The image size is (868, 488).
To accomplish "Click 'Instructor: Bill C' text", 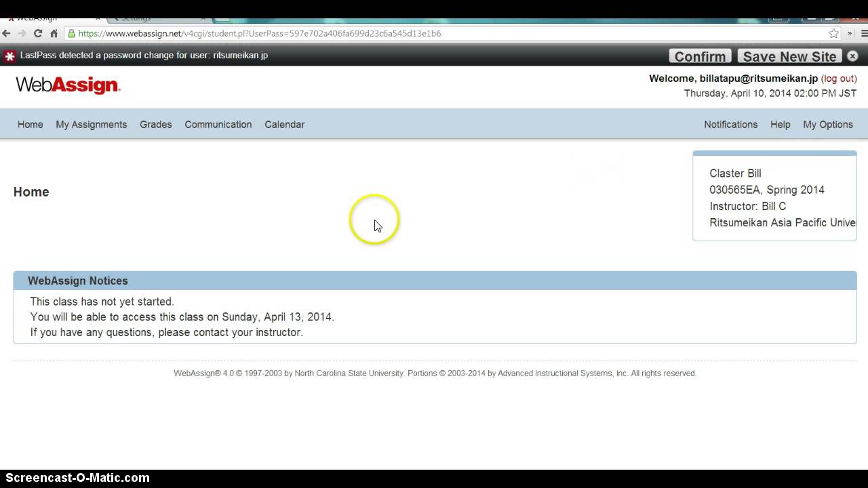I will coord(748,206).
